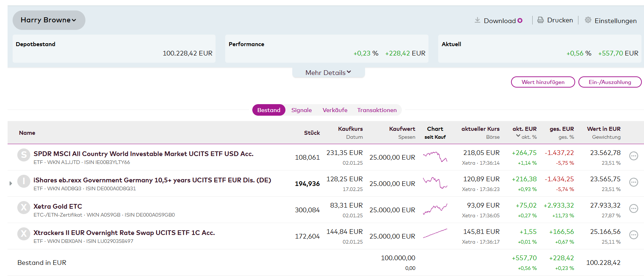Open options menu for SPDR MSCI row

coord(633,156)
